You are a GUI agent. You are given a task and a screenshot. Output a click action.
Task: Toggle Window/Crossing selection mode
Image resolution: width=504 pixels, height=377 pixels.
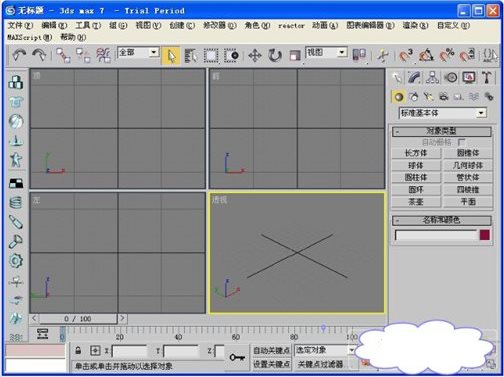[231, 56]
